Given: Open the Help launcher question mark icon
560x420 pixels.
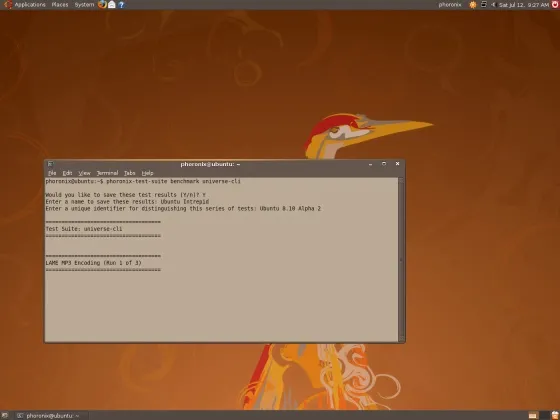Looking at the screenshot, I should [121, 5].
